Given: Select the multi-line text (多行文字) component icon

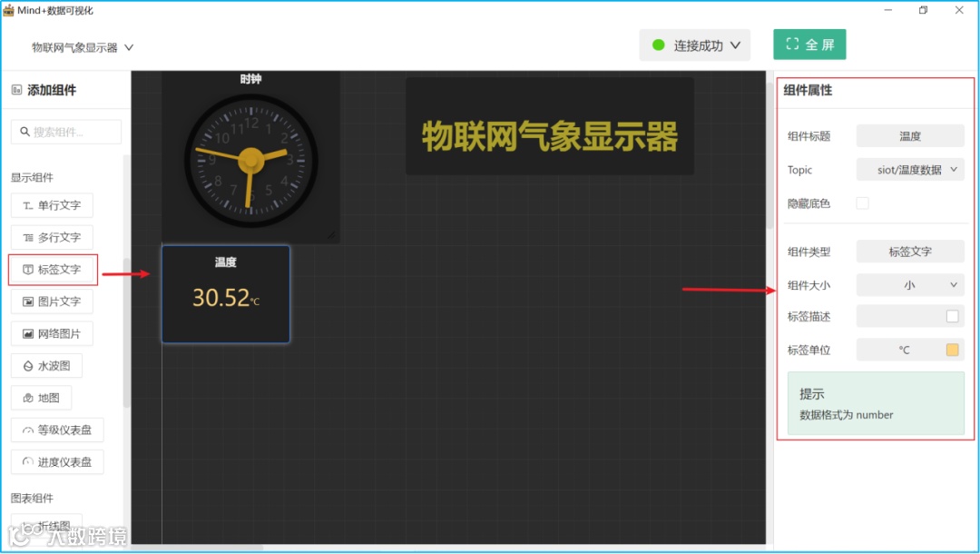Looking at the screenshot, I should click(x=27, y=238).
